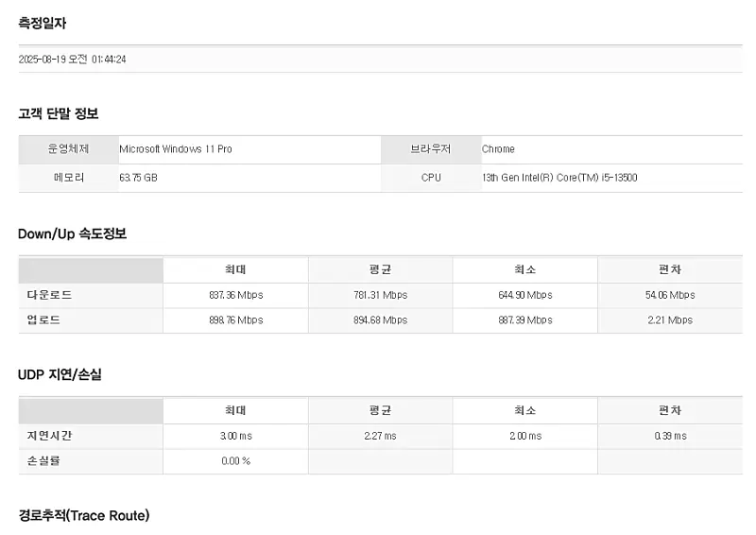The width and height of the screenshot is (756, 535).
Task: Click the 업로드 row label
Action: point(44,319)
